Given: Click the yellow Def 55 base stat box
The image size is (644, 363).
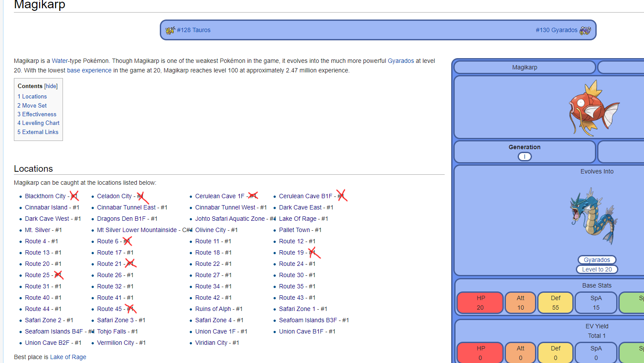Looking at the screenshot, I should coord(555,303).
